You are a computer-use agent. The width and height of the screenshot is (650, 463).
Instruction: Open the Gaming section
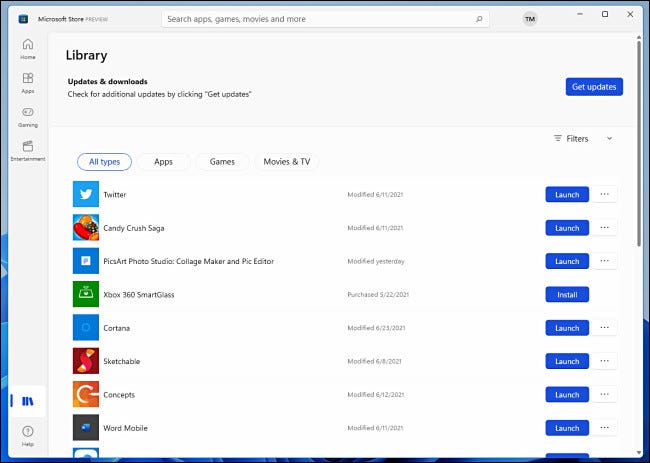[x=27, y=116]
